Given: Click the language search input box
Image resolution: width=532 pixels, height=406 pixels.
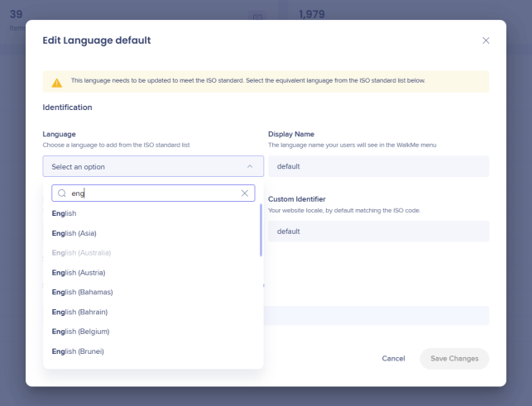Looking at the screenshot, I should tap(153, 193).
